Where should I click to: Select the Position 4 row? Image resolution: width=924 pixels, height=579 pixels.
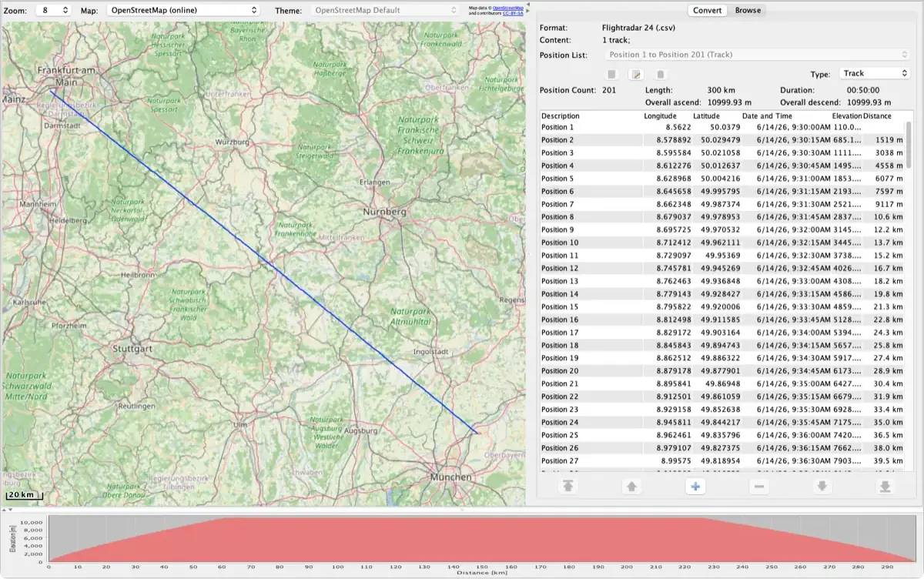click(721, 166)
